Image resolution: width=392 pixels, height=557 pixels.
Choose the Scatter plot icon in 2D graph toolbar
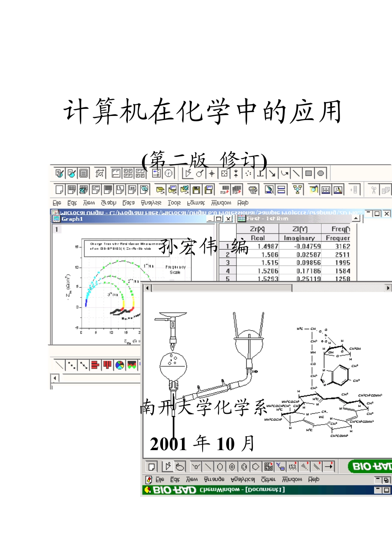(71, 365)
